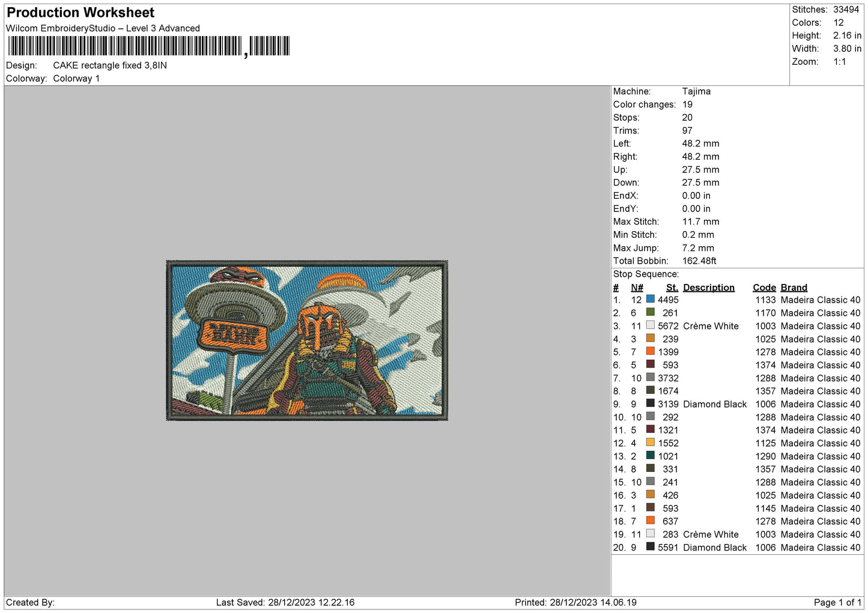Select the Total Bobbin value 162.48ft
Image resolution: width=868 pixels, height=613 pixels.
tap(699, 261)
